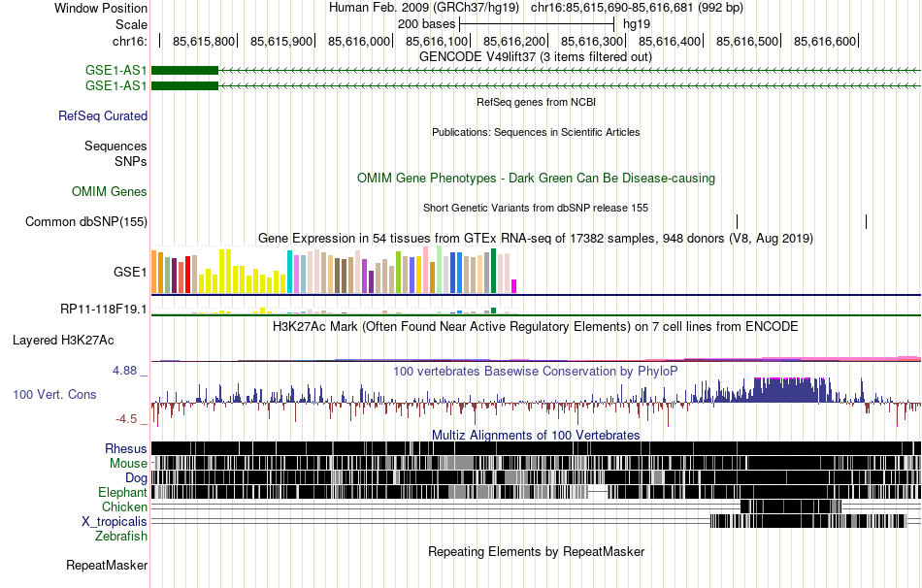Click the Sequences track label
This screenshot has width=922, height=588.
[115, 146]
